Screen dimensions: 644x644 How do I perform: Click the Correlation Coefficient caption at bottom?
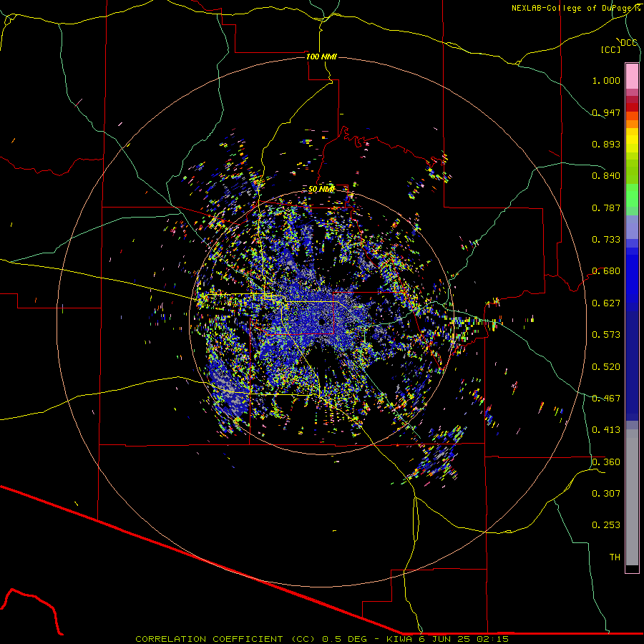(x=322, y=639)
